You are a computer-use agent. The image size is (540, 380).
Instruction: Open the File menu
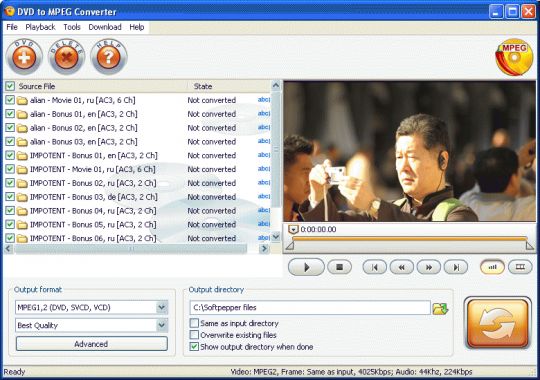[x=12, y=27]
